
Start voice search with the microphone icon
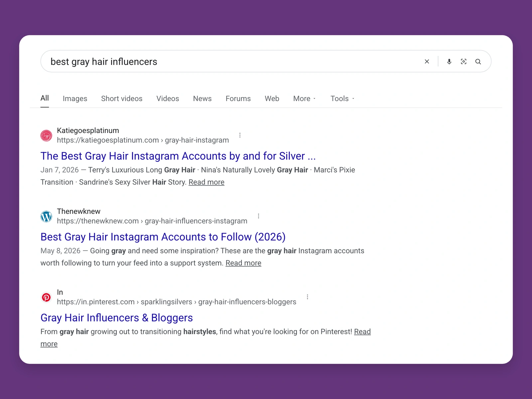click(449, 62)
